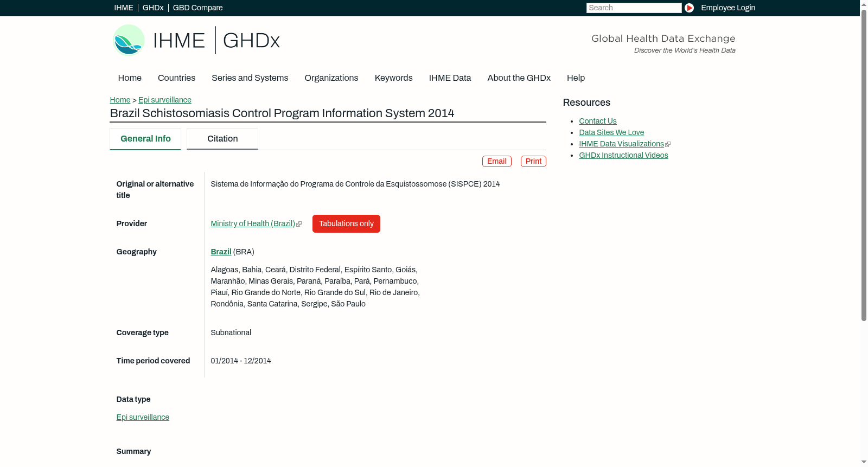This screenshot has height=467, width=868.
Task: Click the scrollbar up arrow
Action: coord(864,4)
